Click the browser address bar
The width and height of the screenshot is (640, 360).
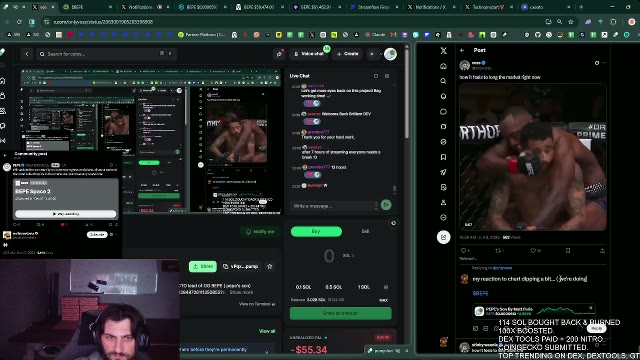point(286,22)
